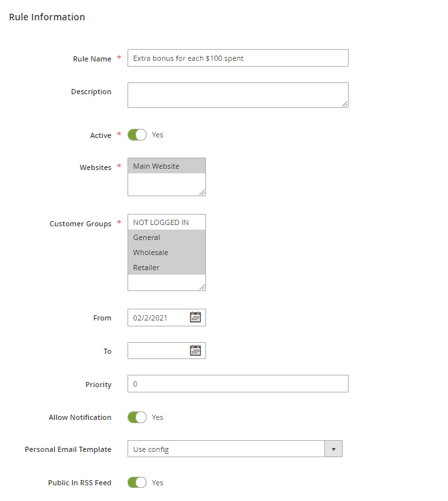448x501 pixels.
Task: Open the Use config template select box
Action: [x=226, y=449]
